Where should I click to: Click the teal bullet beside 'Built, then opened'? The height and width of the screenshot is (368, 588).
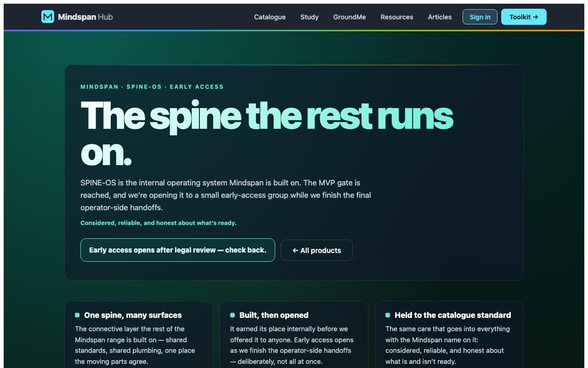(232, 315)
